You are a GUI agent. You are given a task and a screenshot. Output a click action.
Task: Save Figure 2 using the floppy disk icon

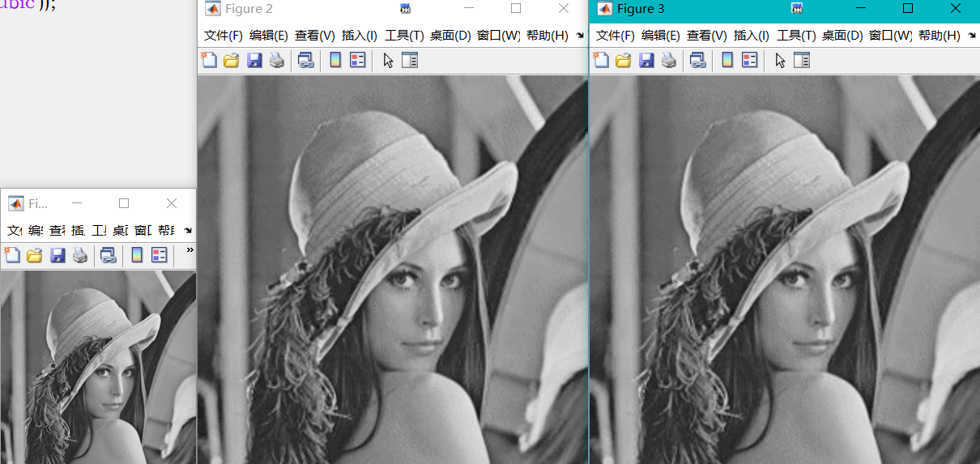(x=254, y=60)
